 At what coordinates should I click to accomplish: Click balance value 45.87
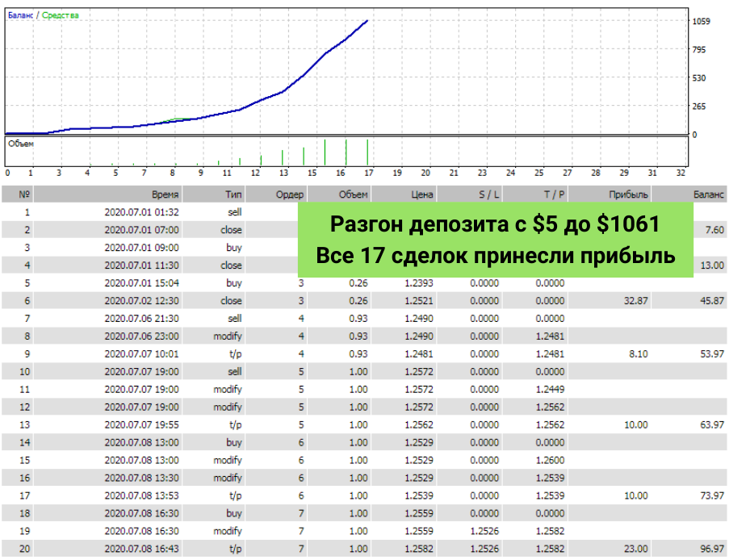tap(712, 300)
